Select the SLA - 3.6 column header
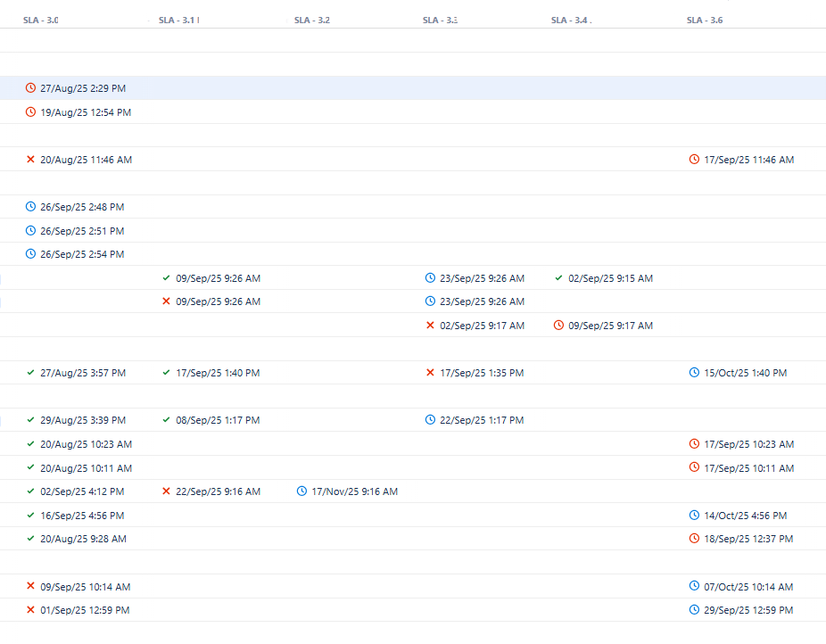Image resolution: width=826 pixels, height=644 pixels. coord(705,20)
